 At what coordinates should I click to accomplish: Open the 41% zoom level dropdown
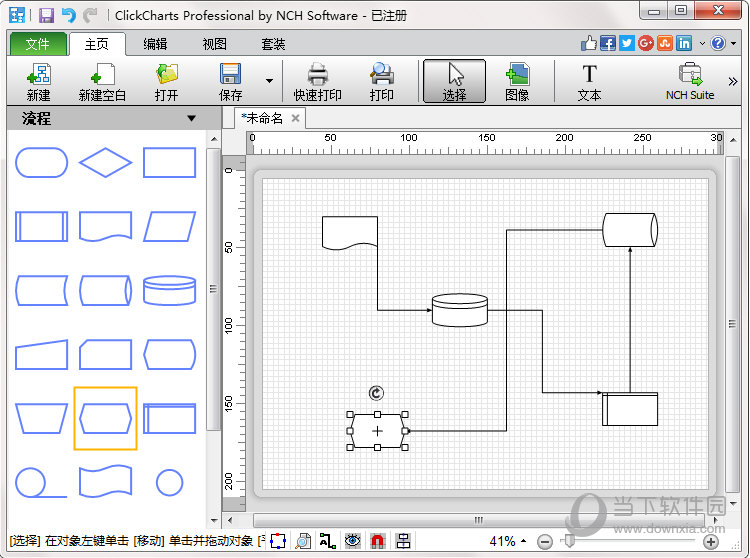pyautogui.click(x=523, y=541)
